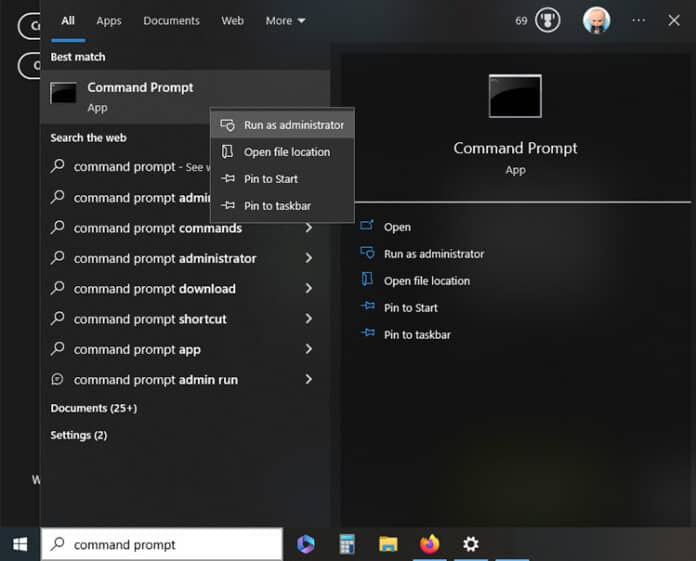Switch to the Apps tab
This screenshot has height=561, width=696.
click(x=109, y=21)
